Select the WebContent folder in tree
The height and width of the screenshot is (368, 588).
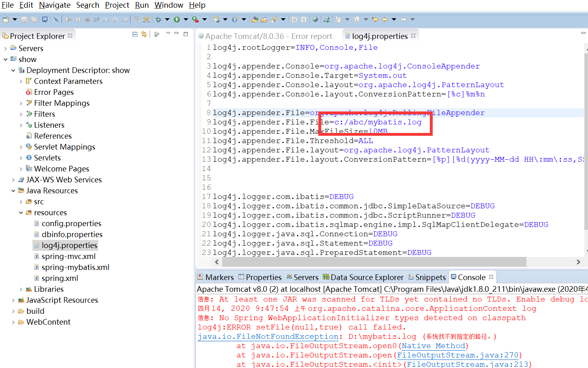click(48, 322)
